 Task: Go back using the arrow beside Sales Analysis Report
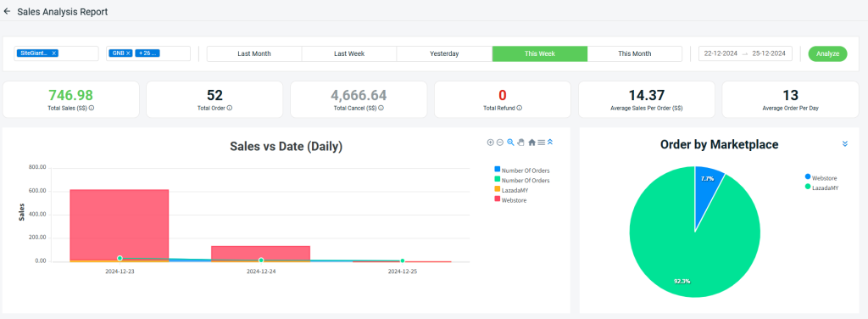click(7, 11)
